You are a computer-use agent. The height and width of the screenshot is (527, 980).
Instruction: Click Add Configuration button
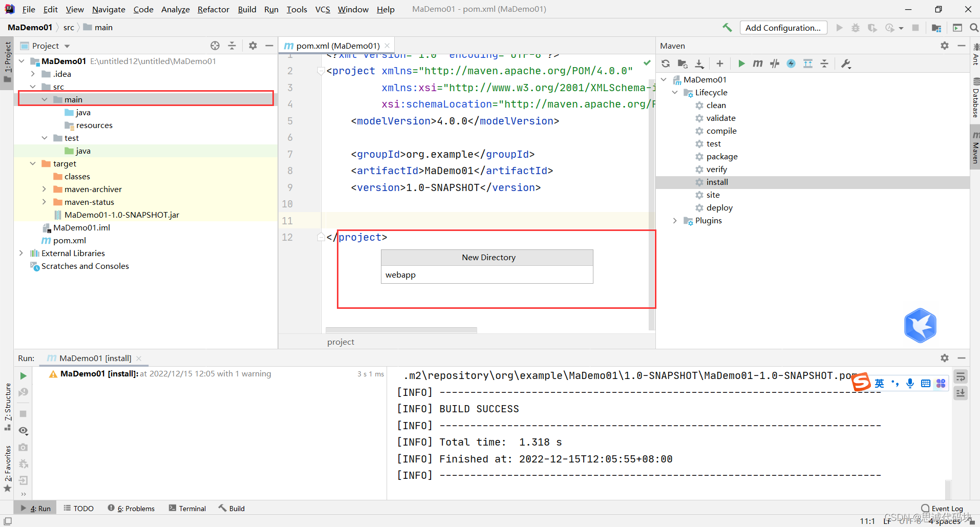(783, 28)
